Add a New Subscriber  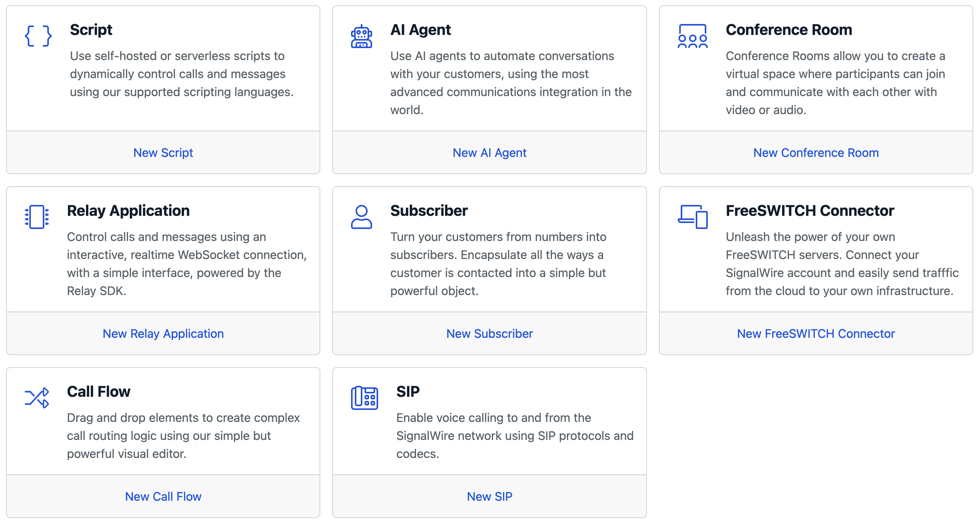click(489, 333)
